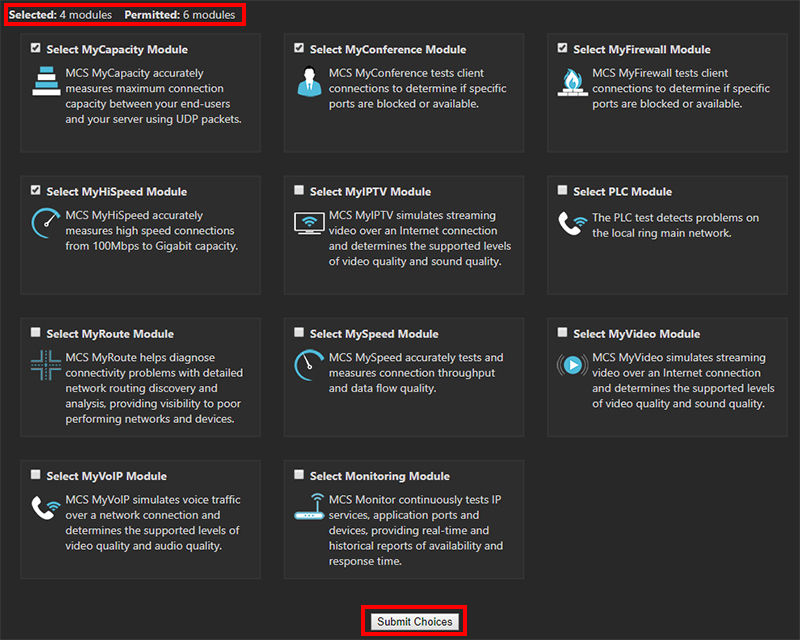Click the Monitoring router icon
The width and height of the screenshot is (800, 640).
(x=308, y=508)
